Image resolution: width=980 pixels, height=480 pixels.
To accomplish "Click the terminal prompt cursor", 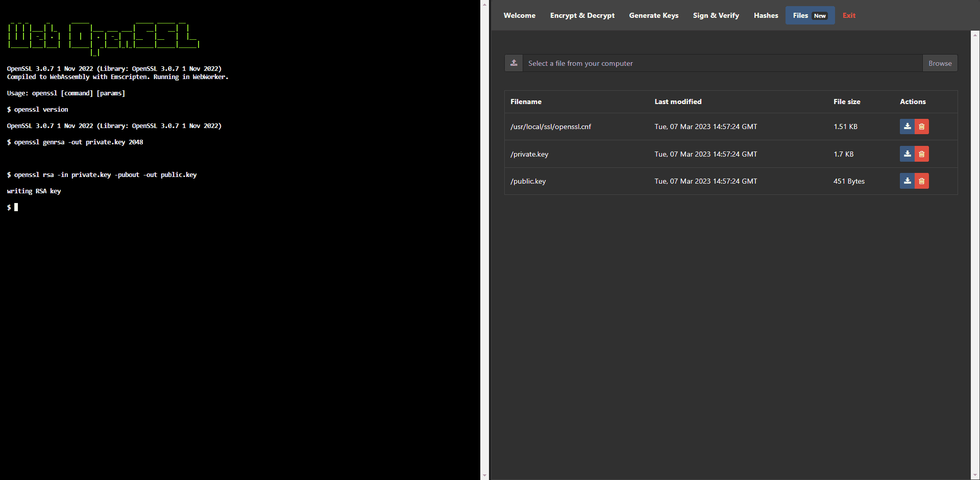I will click(x=16, y=207).
